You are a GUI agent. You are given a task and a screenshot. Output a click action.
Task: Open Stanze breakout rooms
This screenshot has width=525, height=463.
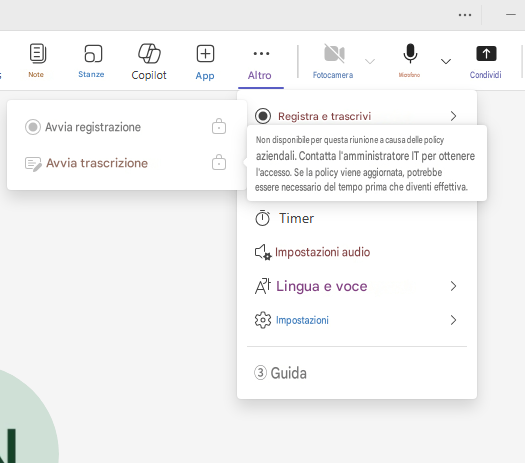91,60
